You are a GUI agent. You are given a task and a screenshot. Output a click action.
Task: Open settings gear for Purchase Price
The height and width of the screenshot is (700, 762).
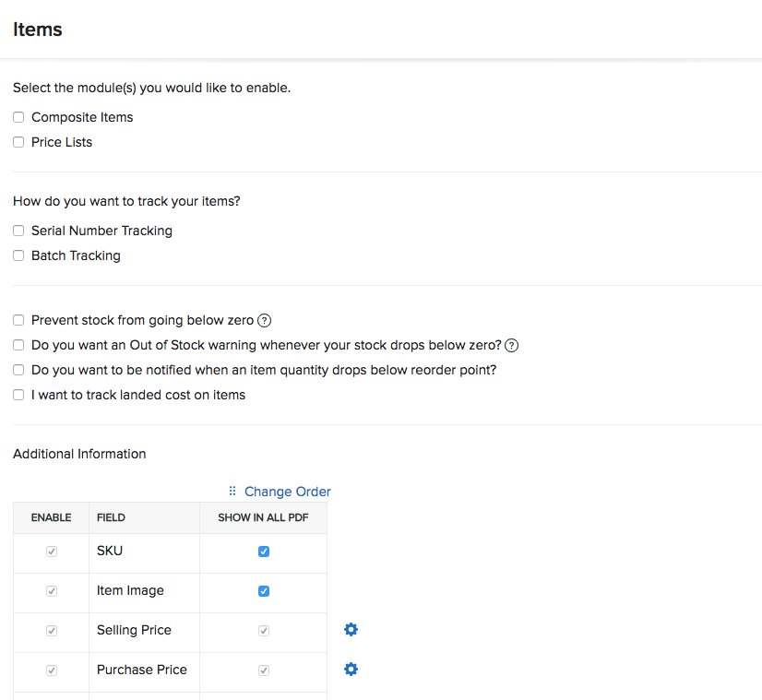pyautogui.click(x=351, y=669)
